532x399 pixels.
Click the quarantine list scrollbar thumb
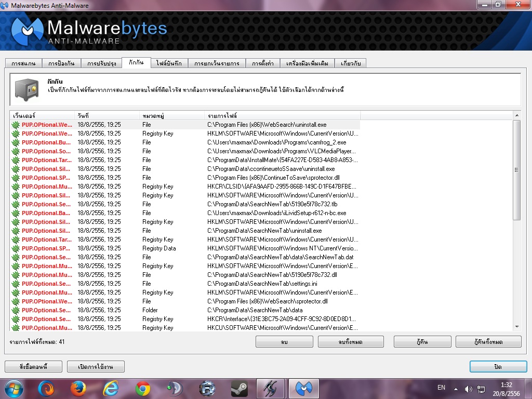click(x=517, y=170)
